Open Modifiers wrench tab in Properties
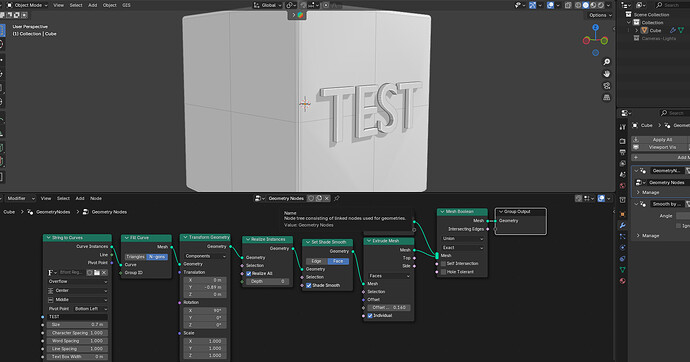 click(x=622, y=226)
